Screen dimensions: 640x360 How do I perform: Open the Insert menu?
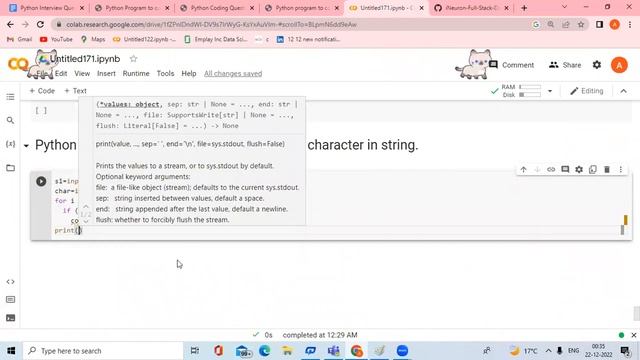tap(106, 73)
